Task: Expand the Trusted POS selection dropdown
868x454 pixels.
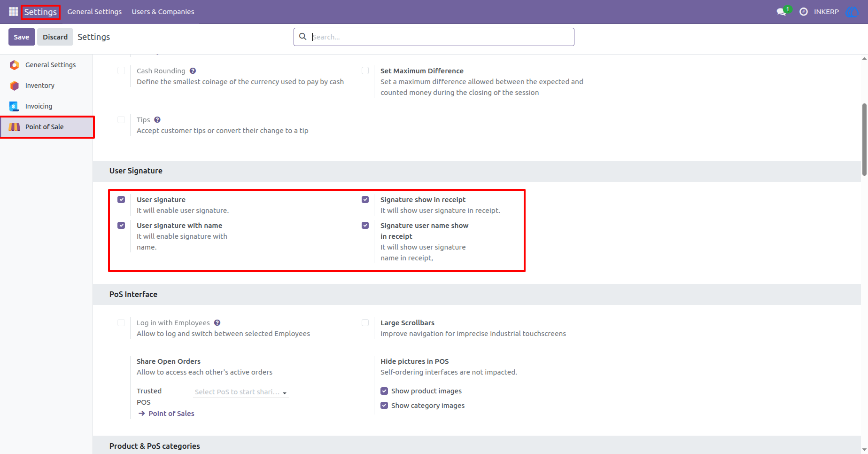Action: pyautogui.click(x=241, y=392)
